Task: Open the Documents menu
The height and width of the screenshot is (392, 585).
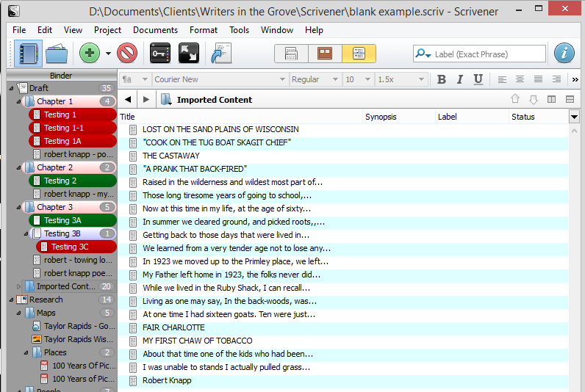Action: coord(155,30)
